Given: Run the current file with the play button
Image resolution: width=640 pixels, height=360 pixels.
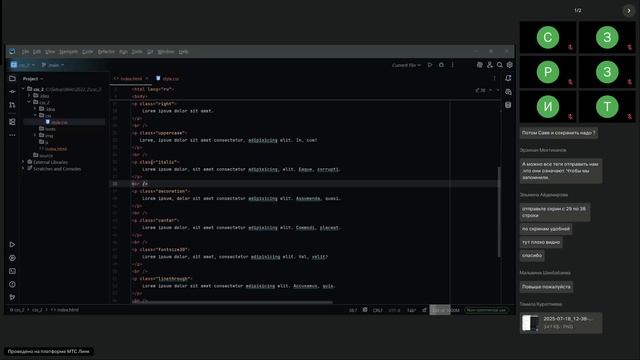Looking at the screenshot, I should point(430,65).
